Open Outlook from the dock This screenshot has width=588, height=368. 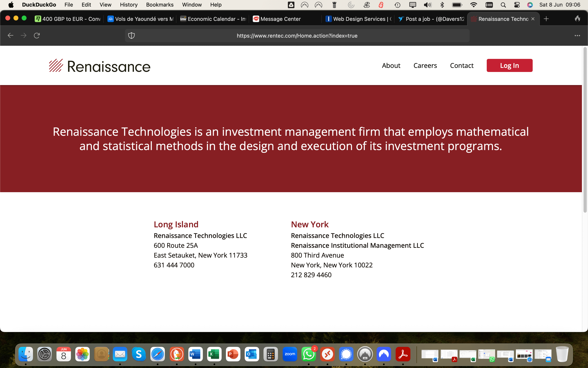pyautogui.click(x=252, y=354)
